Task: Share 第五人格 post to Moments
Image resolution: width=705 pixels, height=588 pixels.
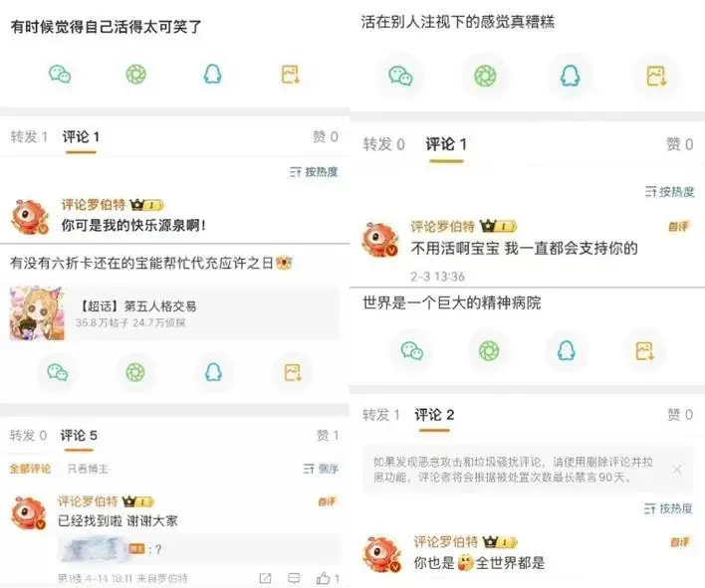Action: point(135,372)
